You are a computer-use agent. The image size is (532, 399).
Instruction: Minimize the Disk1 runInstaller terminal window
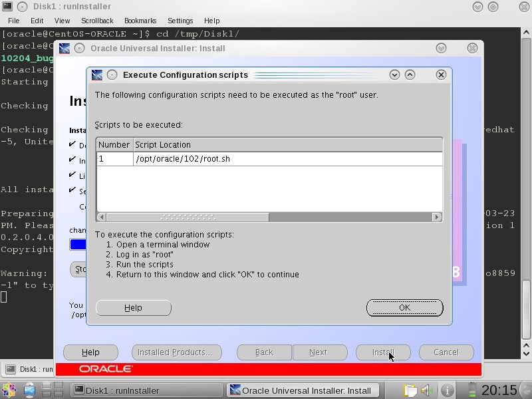477,7
